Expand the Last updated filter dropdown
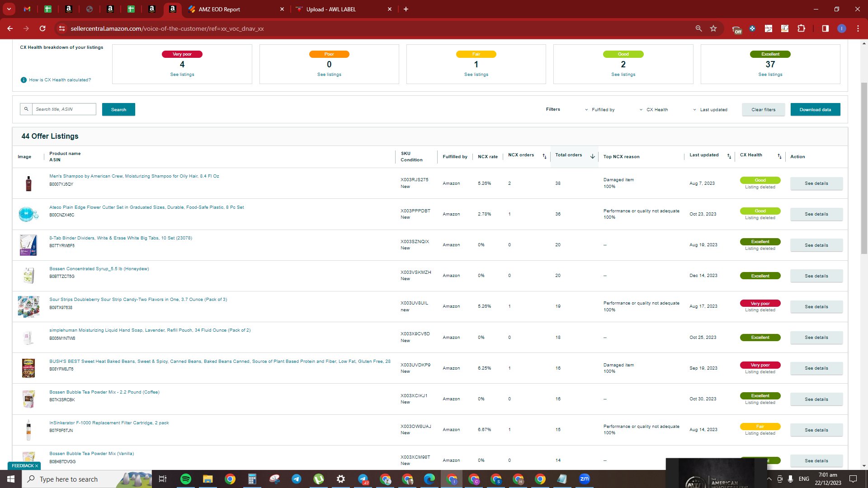 pyautogui.click(x=710, y=110)
